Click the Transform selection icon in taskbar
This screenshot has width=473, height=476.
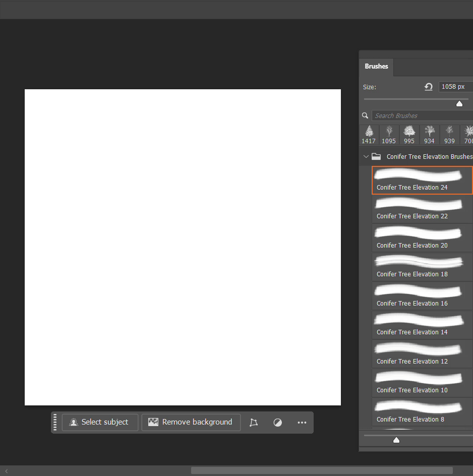click(x=254, y=423)
